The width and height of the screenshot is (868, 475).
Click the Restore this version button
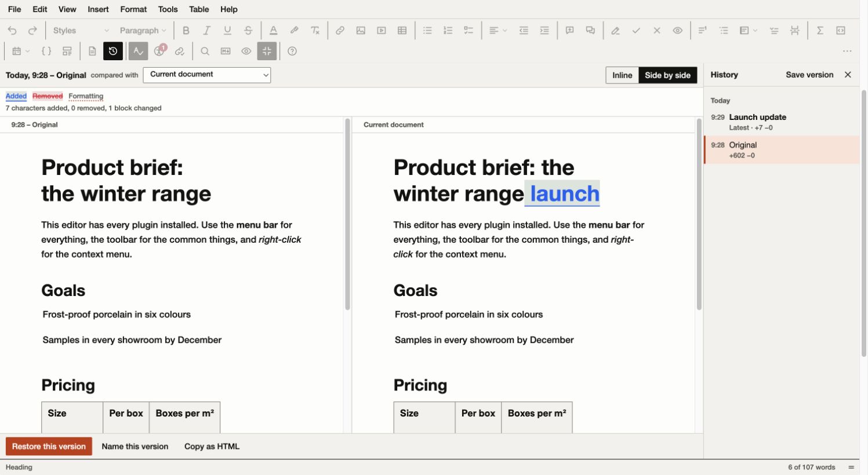click(49, 447)
